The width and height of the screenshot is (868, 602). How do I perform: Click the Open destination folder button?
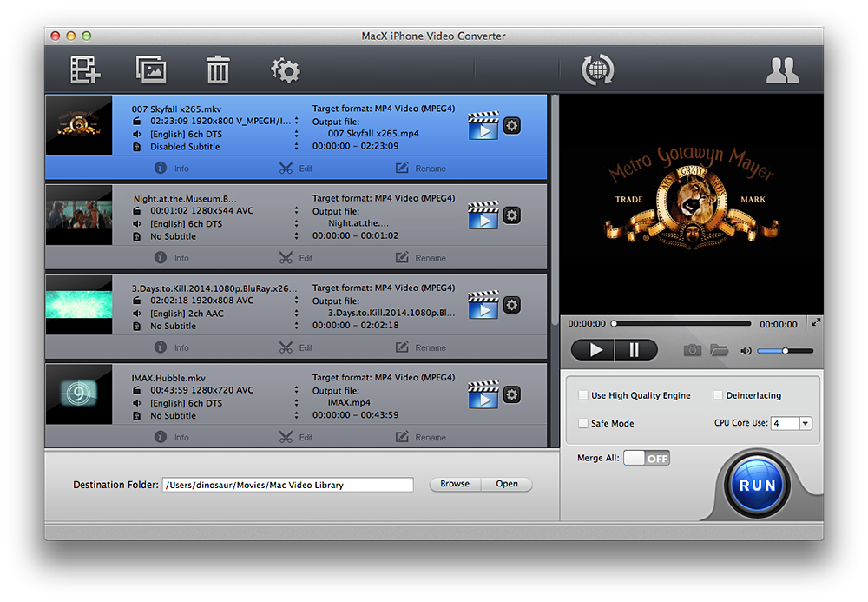(507, 484)
